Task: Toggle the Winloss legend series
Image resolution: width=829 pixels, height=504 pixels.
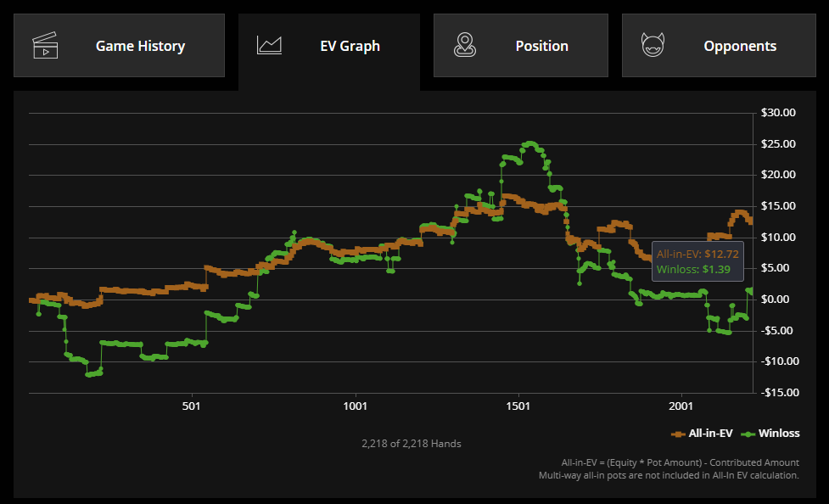Action: [x=770, y=433]
